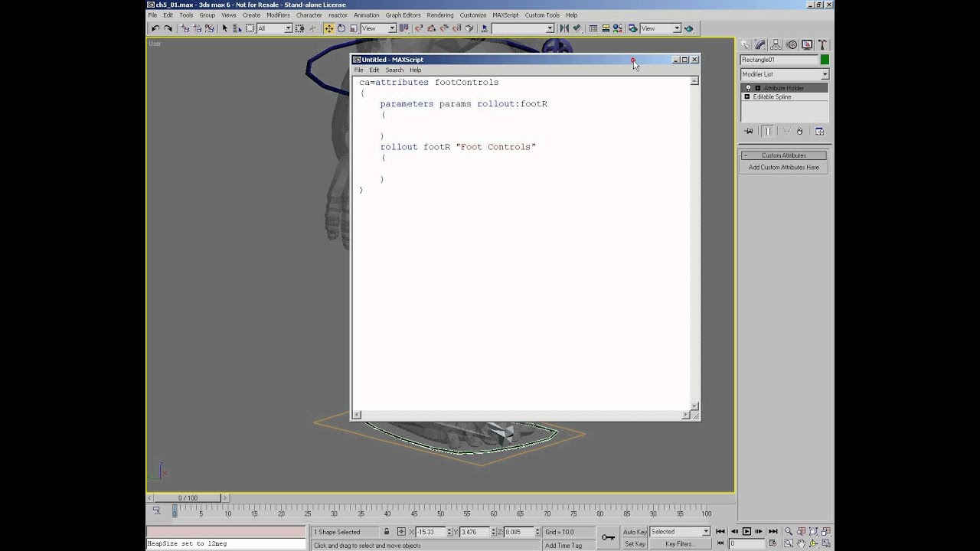980x551 pixels.
Task: Activate the Select and Move tool
Action: coord(328,28)
